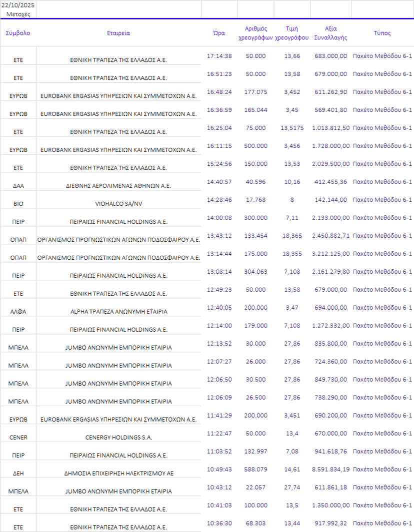Click the Ώρα column header
Image resolution: width=414 pixels, height=532 pixels.
[x=219, y=33]
